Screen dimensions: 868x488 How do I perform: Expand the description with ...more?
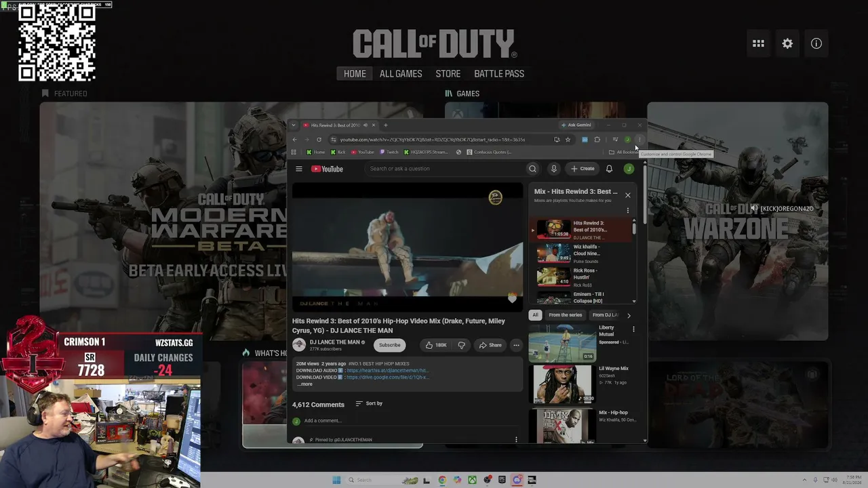click(304, 384)
